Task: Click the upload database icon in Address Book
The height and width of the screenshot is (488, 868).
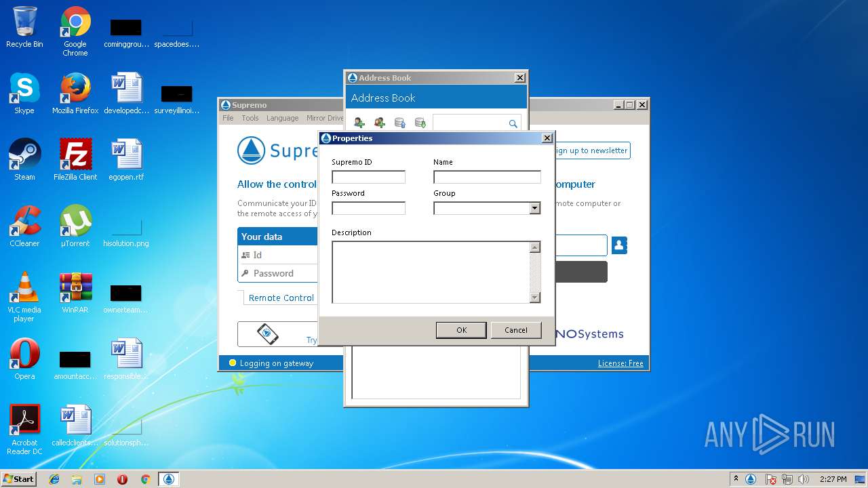Action: pos(400,123)
